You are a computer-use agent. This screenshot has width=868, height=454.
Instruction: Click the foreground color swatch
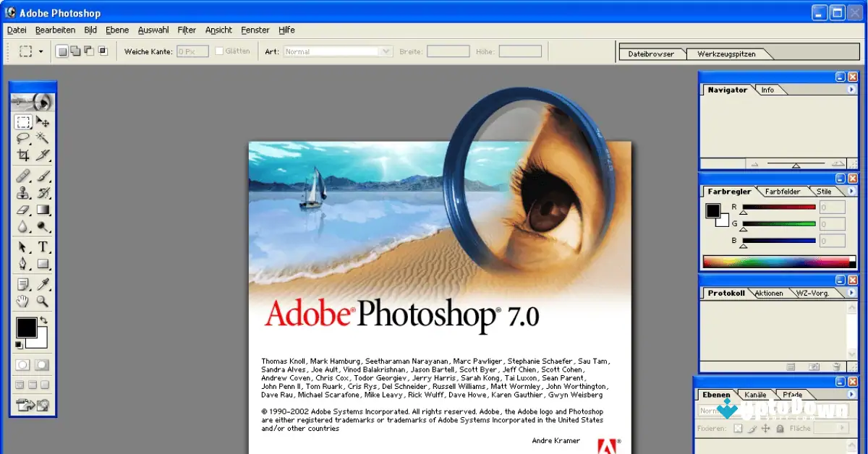tap(25, 327)
